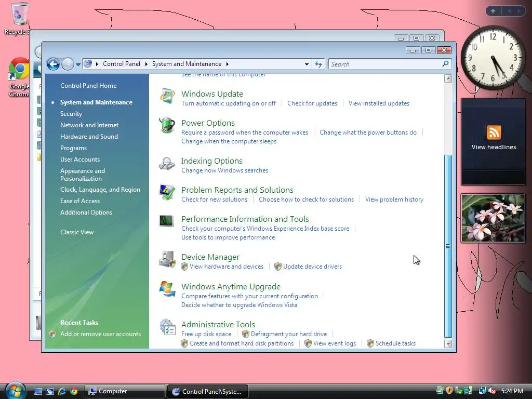Click the flower slideshow gadget picture
The width and height of the screenshot is (532, 399).
pyautogui.click(x=493, y=218)
